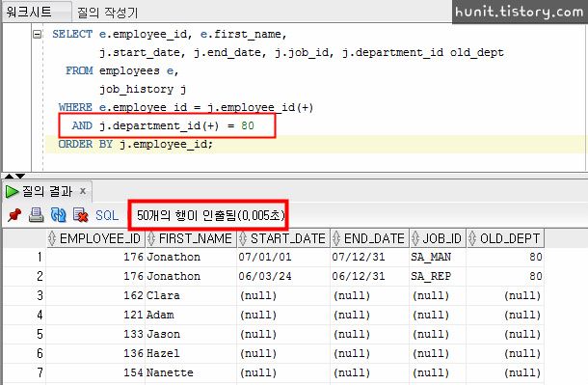588x385 pixels.
Task: Click the SA_REP job ID cell
Action: (438, 277)
